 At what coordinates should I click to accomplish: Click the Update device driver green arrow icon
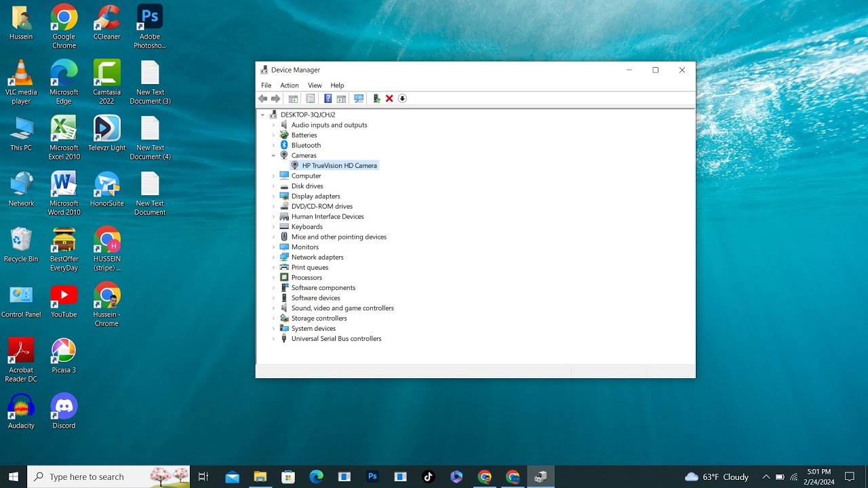point(376,99)
